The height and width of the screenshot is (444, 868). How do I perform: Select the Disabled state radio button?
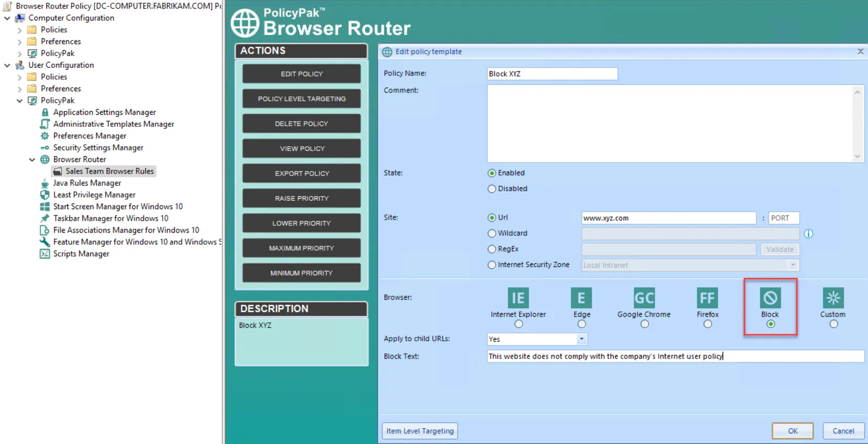coord(492,189)
